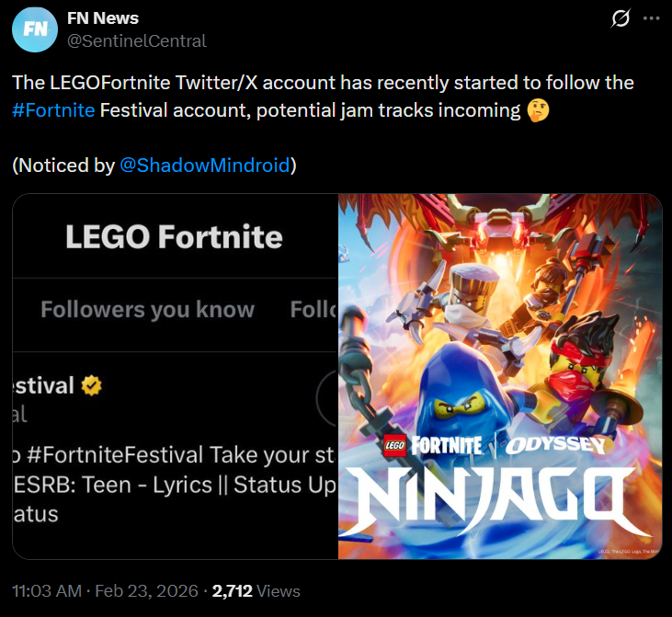
Task: Click the red LEGO logo on poster
Action: 394,446
